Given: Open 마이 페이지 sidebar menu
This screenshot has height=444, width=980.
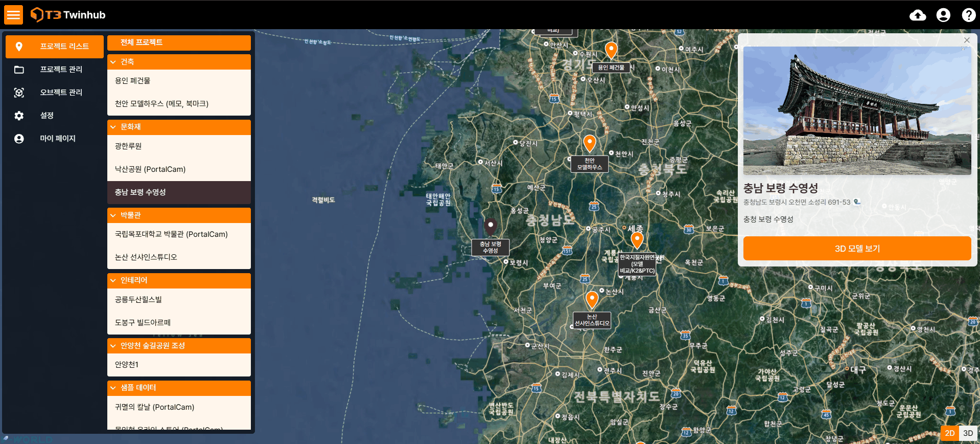Looking at the screenshot, I should point(55,139).
